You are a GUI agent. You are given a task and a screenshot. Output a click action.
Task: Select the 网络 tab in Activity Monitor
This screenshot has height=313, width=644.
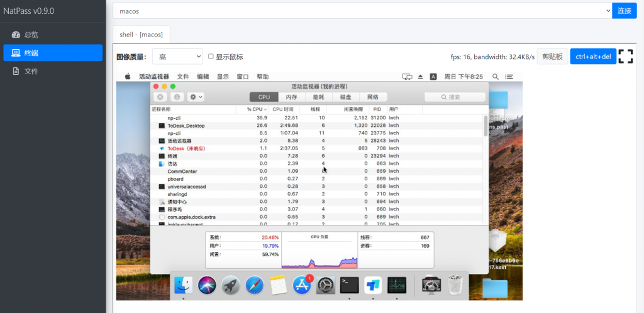[x=373, y=97]
